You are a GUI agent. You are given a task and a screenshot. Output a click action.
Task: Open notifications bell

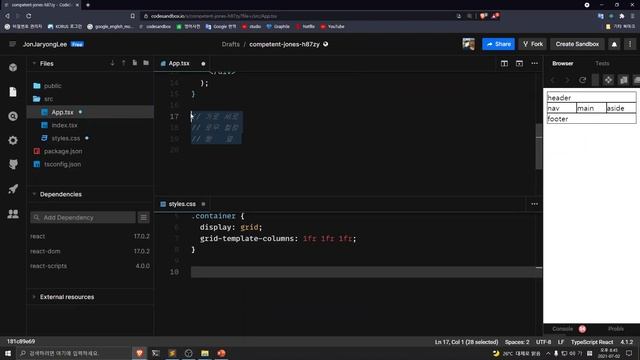click(x=614, y=44)
